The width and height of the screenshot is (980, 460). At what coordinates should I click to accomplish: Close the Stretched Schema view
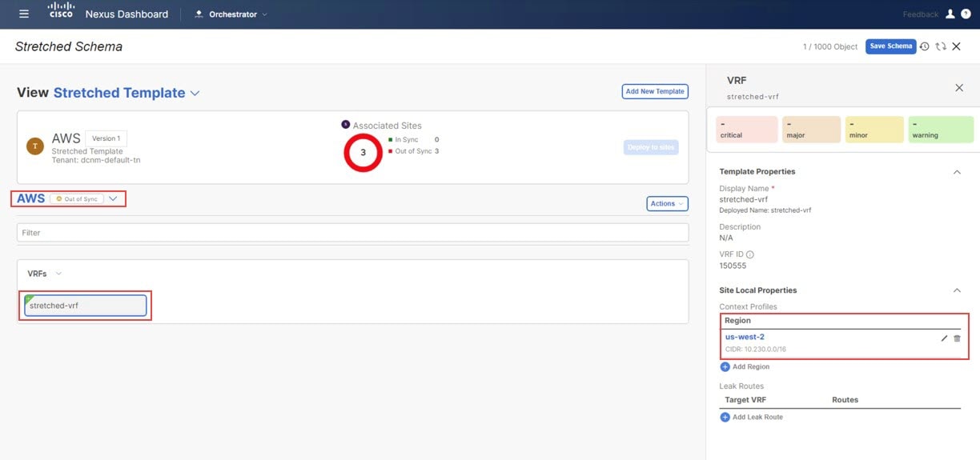pos(956,46)
